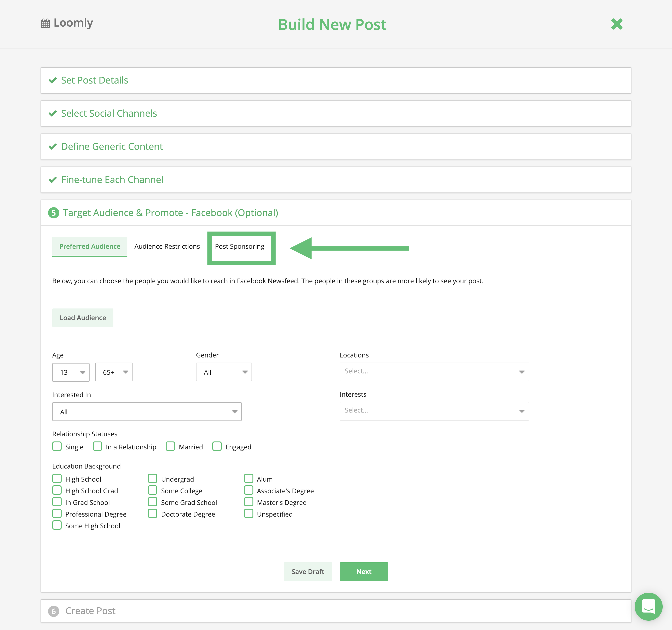The width and height of the screenshot is (672, 630).
Task: Click the Select Social Channels checkmark icon
Action: (53, 114)
